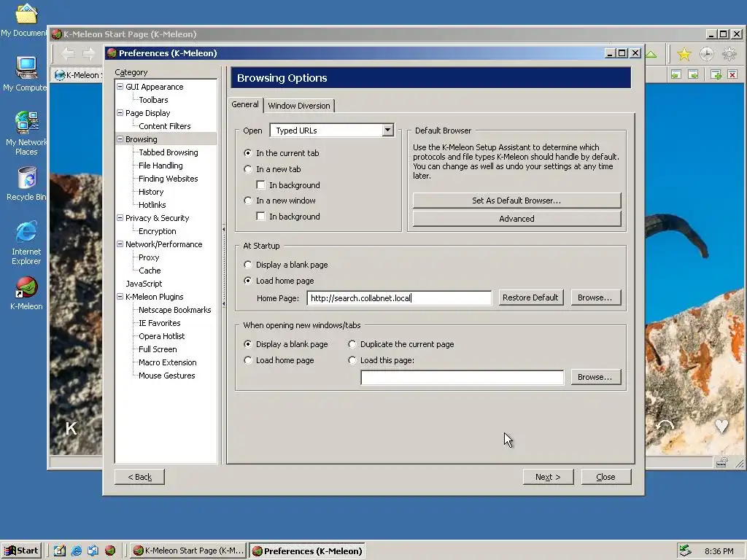Click gear settings icon in K-Meleon toolbar

click(729, 54)
